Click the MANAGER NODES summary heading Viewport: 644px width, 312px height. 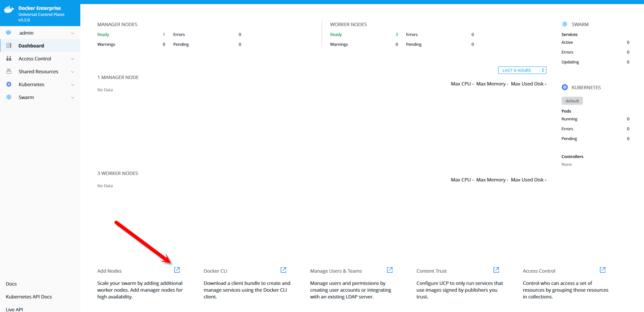pyautogui.click(x=117, y=24)
